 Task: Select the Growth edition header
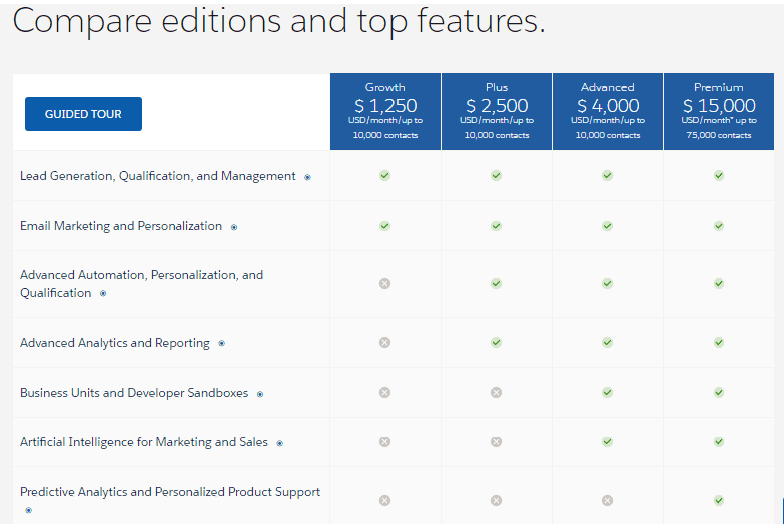(x=386, y=112)
